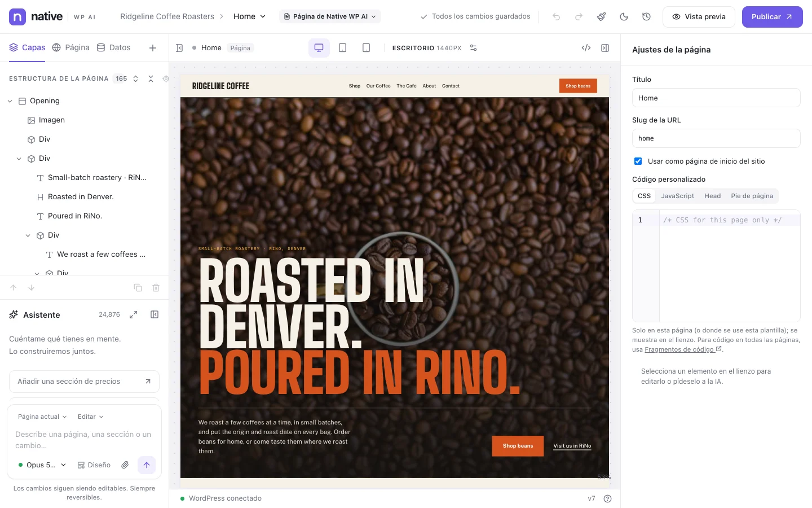Select tablet viewport icon
Screen dimensions: 812x508
(x=342, y=48)
